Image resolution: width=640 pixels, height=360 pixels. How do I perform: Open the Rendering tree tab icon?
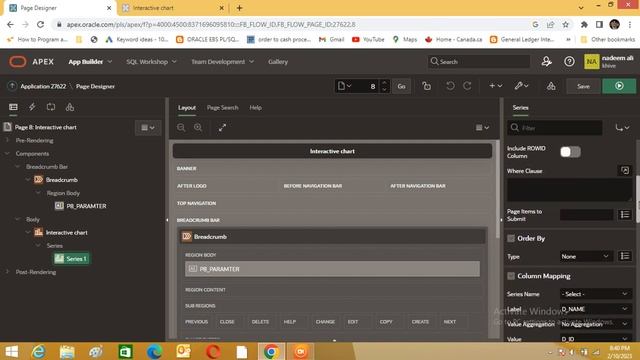(13, 107)
